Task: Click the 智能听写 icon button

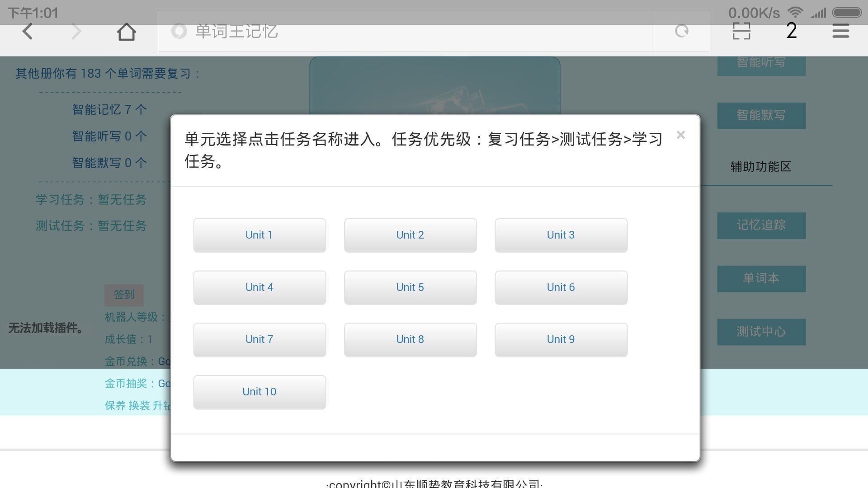Action: pos(762,63)
